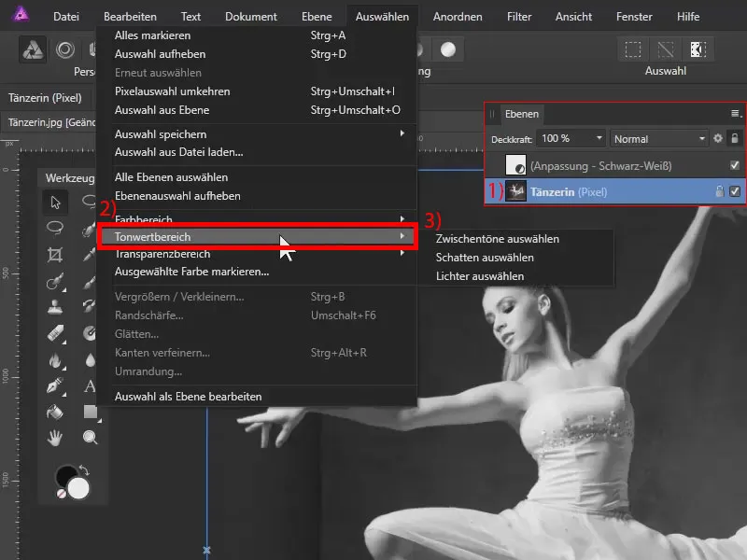Screen dimensions: 747x560
Task: Open the Ebene menu
Action: 317,17
